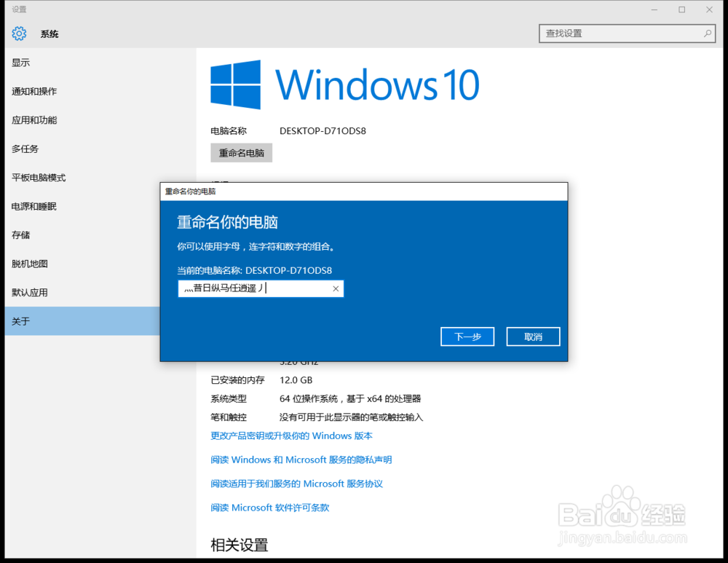Maximize the Settings window
The width and height of the screenshot is (728, 563).
(681, 9)
